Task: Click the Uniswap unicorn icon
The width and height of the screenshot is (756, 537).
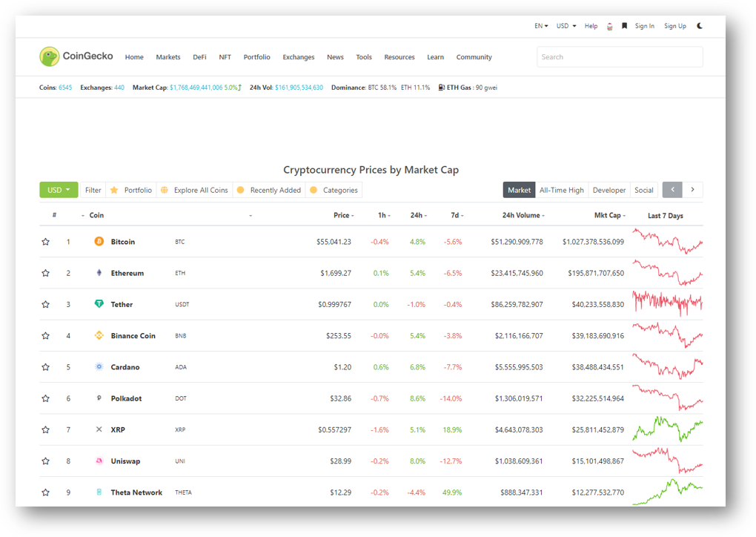Action: point(99,461)
